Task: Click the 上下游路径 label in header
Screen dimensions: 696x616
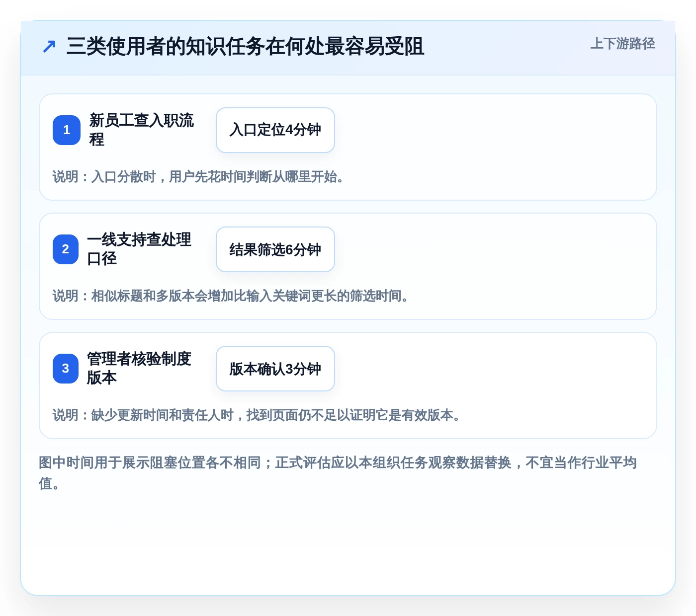Action: [622, 44]
